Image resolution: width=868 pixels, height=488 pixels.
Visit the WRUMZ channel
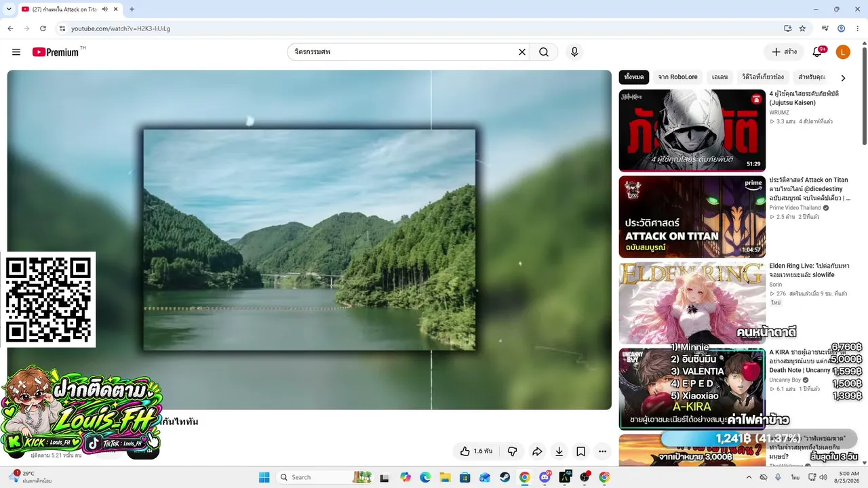pyautogui.click(x=779, y=113)
